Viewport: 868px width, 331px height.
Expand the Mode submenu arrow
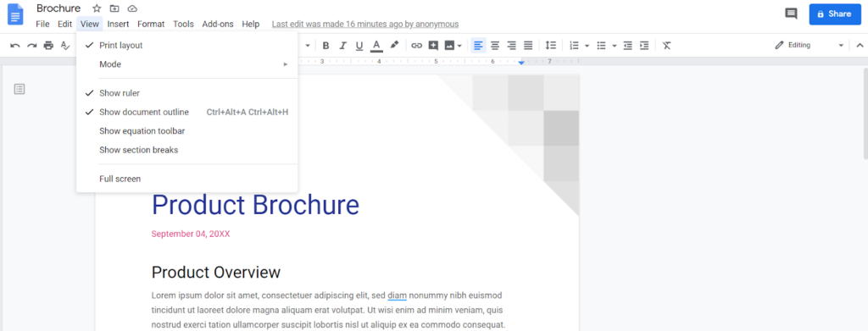(286, 64)
